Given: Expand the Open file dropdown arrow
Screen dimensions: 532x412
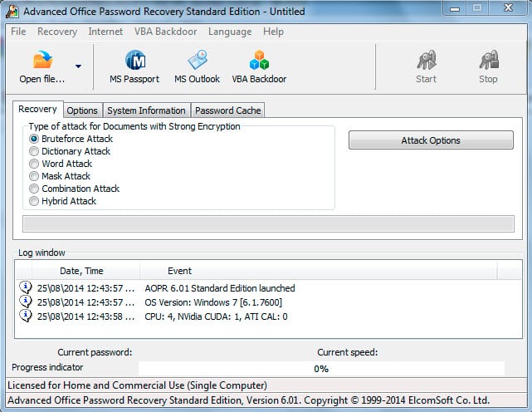Looking at the screenshot, I should pyautogui.click(x=78, y=66).
